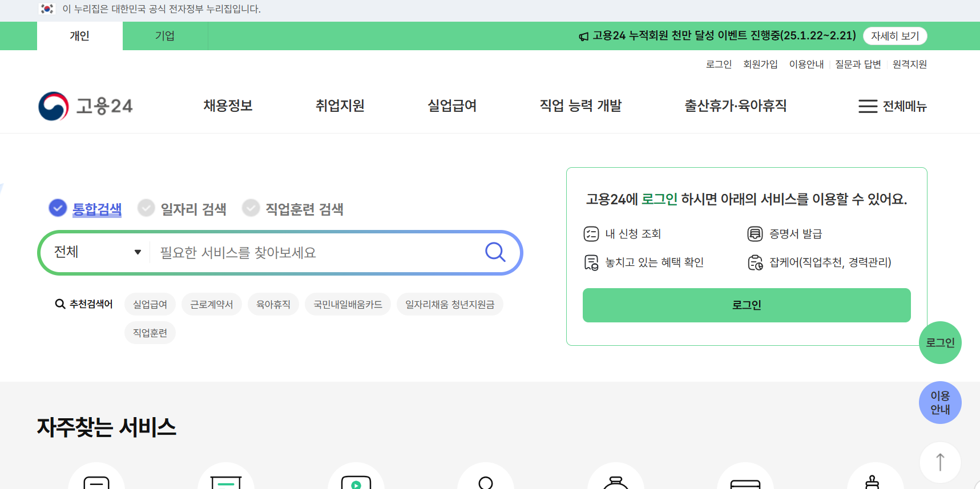Click the 고용24 누적회원 천만 달성 이벤트 banner text
980x489 pixels.
724,36
